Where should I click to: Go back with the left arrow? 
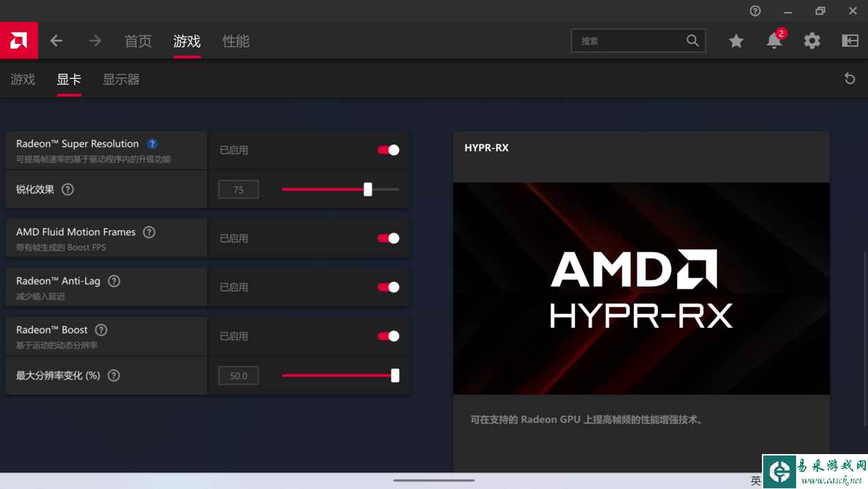click(56, 41)
